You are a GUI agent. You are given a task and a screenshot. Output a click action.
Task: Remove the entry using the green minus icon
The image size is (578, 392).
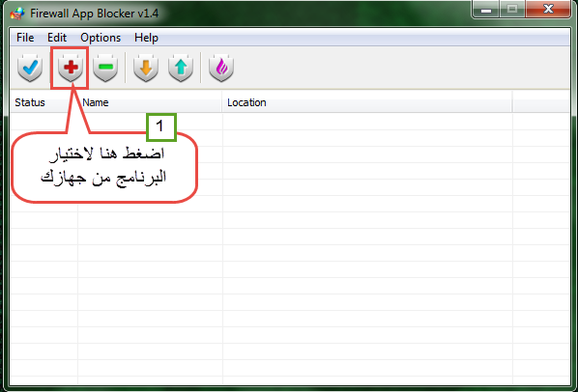tap(105, 69)
